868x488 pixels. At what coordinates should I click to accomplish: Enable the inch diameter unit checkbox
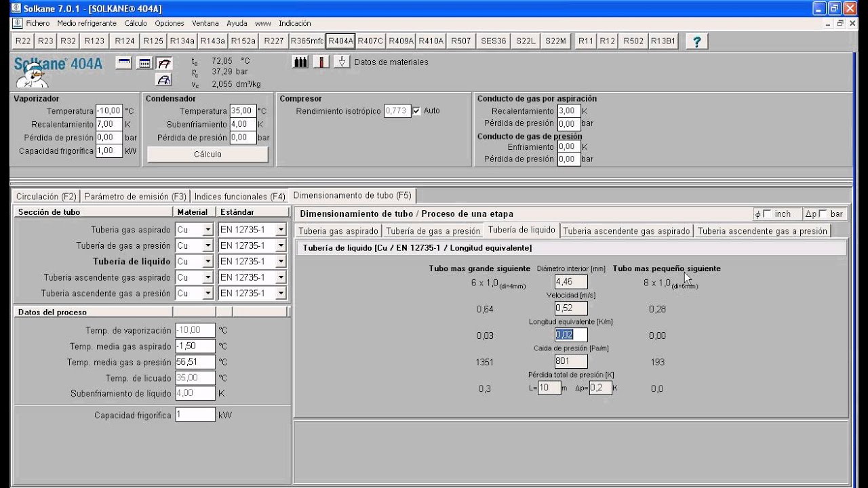(766, 213)
